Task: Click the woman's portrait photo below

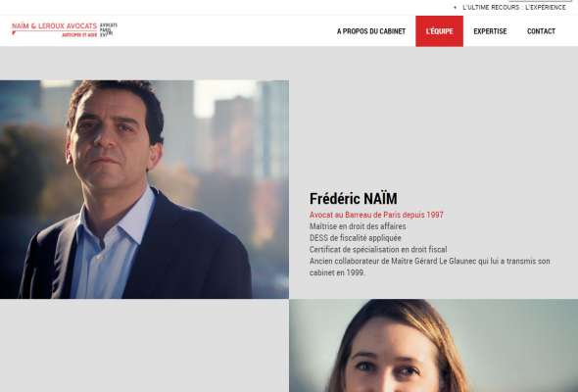Action: tap(433, 346)
